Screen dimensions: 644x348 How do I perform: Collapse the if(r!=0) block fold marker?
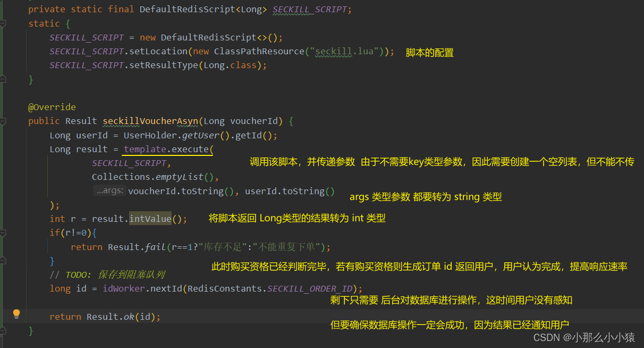tap(3, 233)
